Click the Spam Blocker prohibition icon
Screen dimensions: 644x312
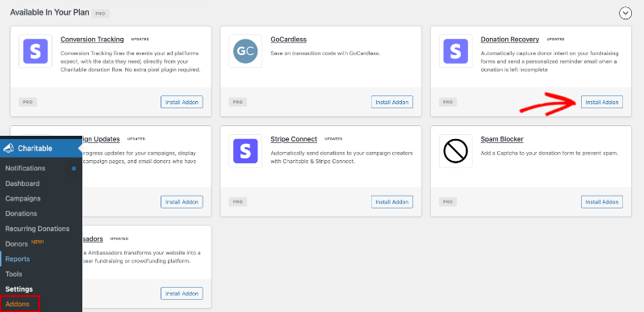click(455, 151)
